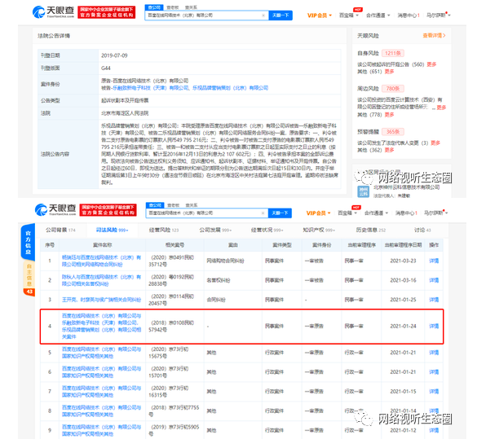
Task: Open upper 合作通道 dropdown
Action: pyautogui.click(x=378, y=15)
